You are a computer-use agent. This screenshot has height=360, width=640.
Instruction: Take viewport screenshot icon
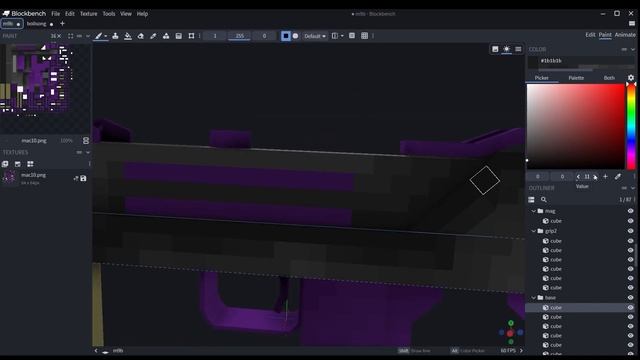click(495, 49)
